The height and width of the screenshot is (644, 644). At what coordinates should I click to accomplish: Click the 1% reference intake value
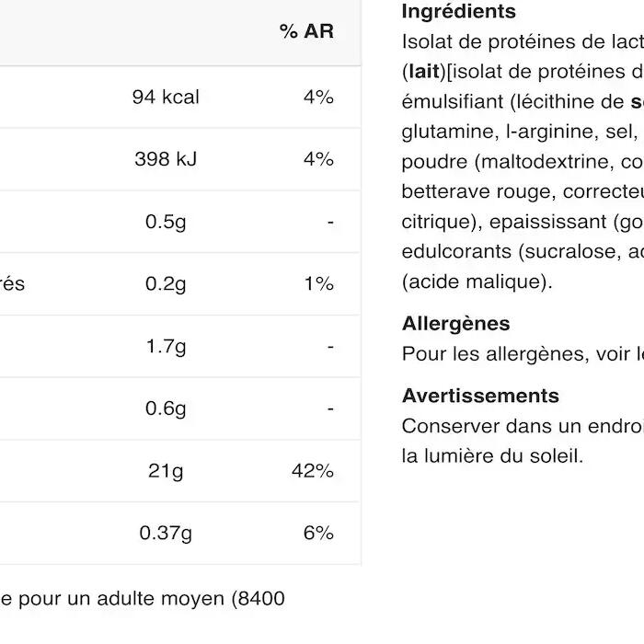tap(318, 283)
